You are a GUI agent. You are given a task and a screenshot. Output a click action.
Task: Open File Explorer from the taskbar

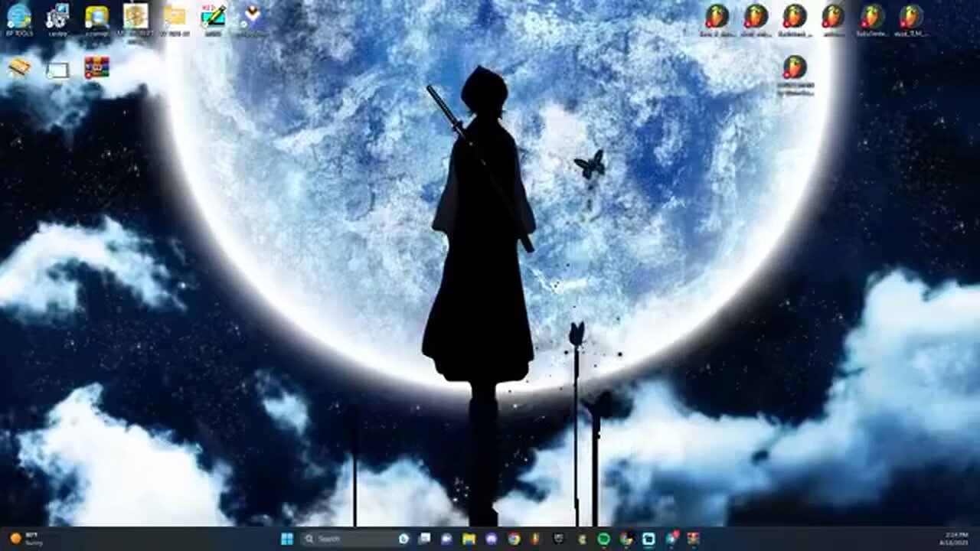[469, 539]
